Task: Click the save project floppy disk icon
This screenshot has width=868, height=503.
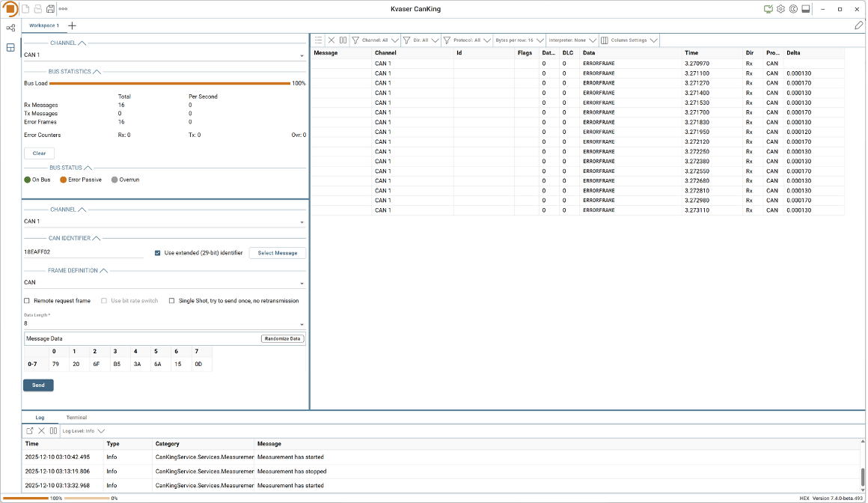Action: coord(50,9)
